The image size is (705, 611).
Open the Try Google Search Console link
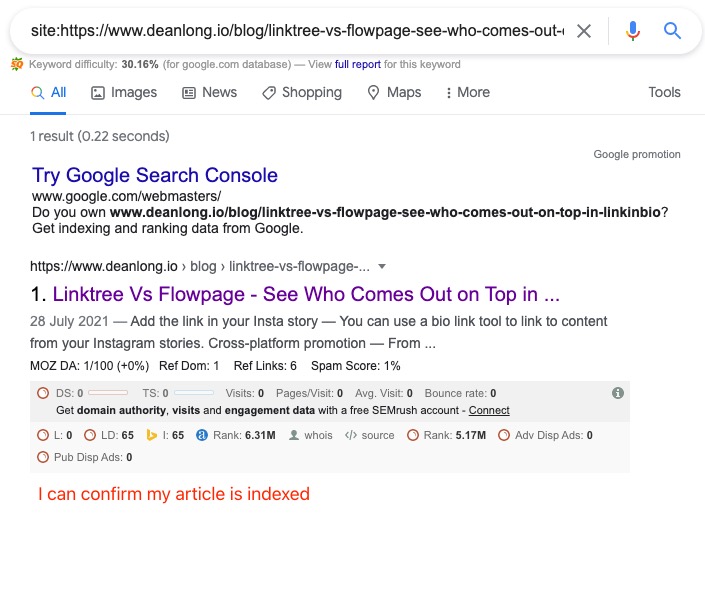(x=155, y=175)
